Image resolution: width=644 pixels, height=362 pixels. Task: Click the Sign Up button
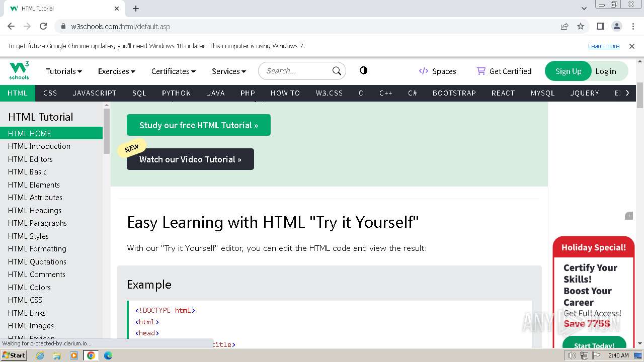(x=568, y=71)
